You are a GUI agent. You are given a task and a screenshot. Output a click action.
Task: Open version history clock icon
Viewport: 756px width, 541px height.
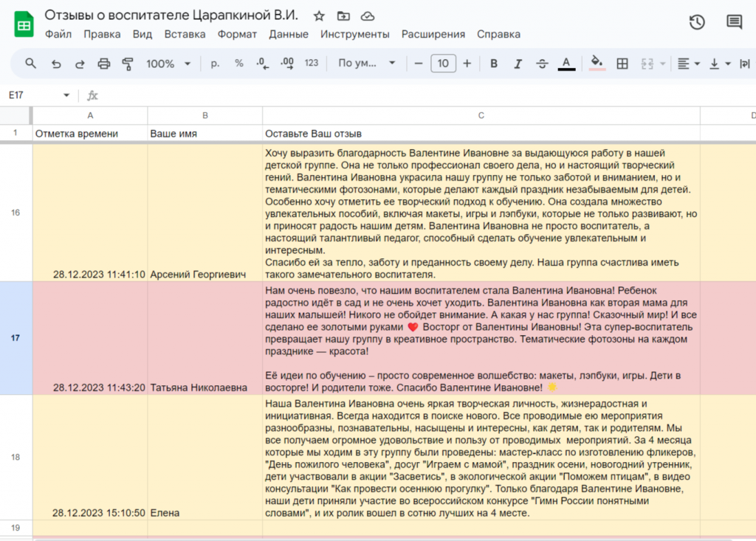click(x=696, y=22)
